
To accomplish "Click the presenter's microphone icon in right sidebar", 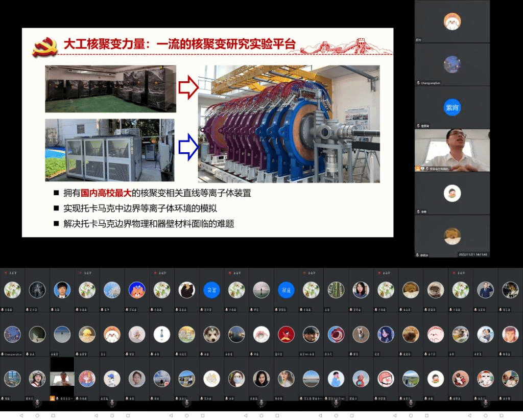I will (x=423, y=168).
